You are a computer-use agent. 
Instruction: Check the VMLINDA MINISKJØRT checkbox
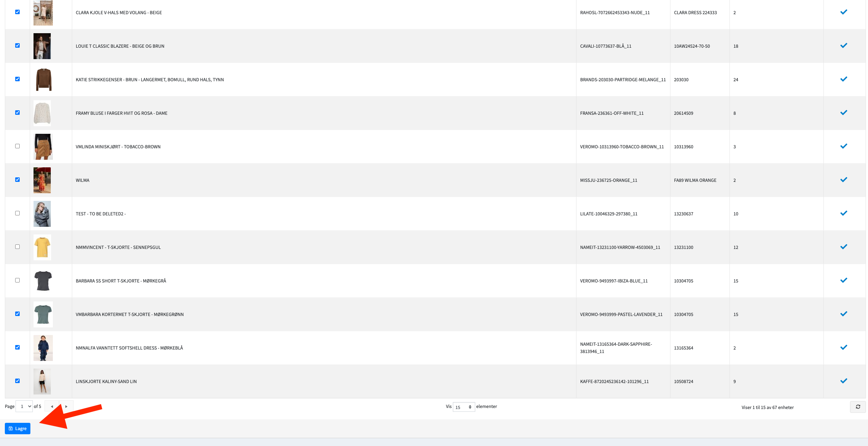pyautogui.click(x=17, y=146)
